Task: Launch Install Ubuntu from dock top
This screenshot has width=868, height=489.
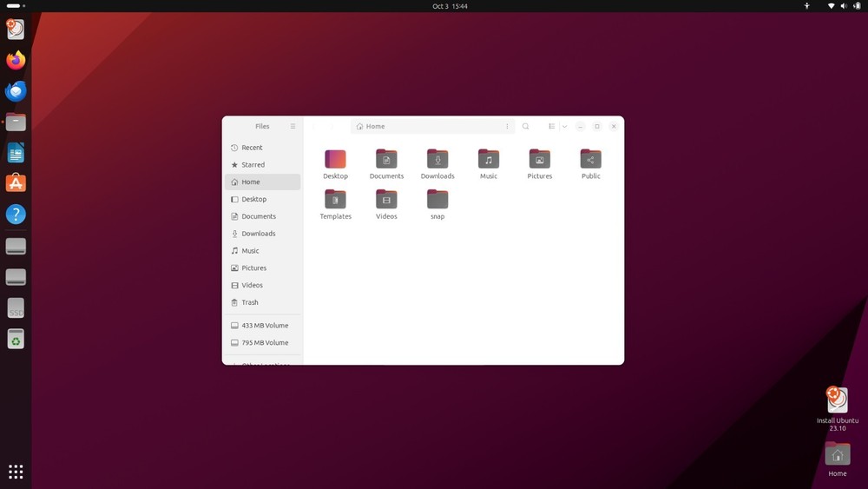Action: [16, 30]
